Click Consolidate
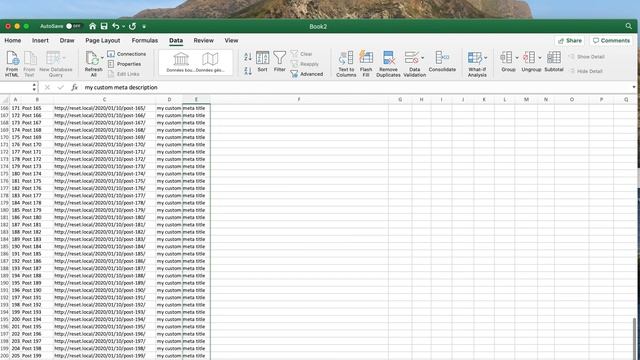 (442, 62)
